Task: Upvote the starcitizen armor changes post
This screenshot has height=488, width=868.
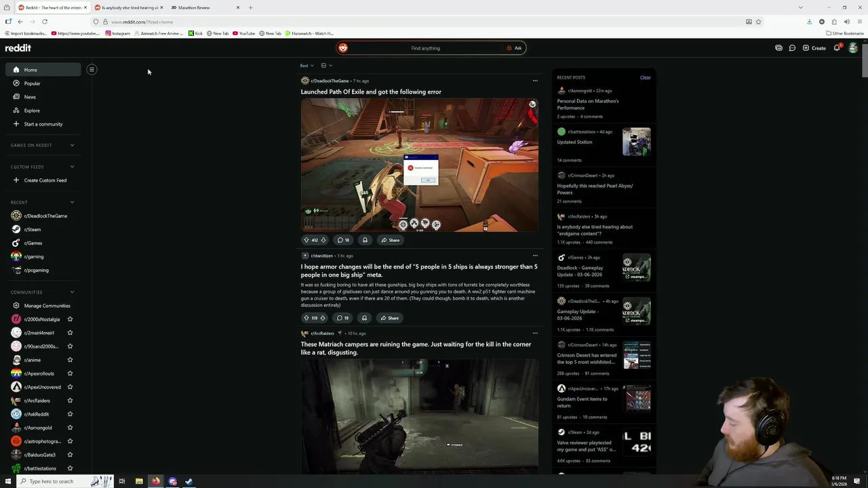Action: pyautogui.click(x=306, y=318)
